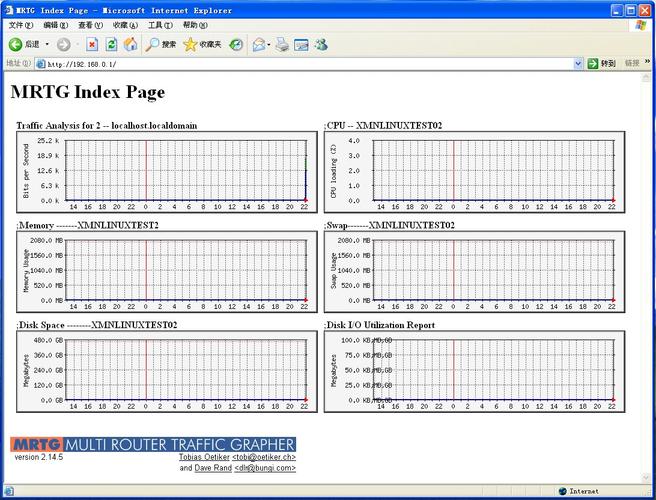The height and width of the screenshot is (500, 656).
Task: Click the address bar URL field
Action: click(309, 64)
